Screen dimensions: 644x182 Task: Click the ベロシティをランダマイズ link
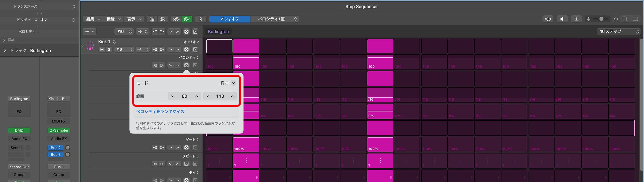[160, 112]
